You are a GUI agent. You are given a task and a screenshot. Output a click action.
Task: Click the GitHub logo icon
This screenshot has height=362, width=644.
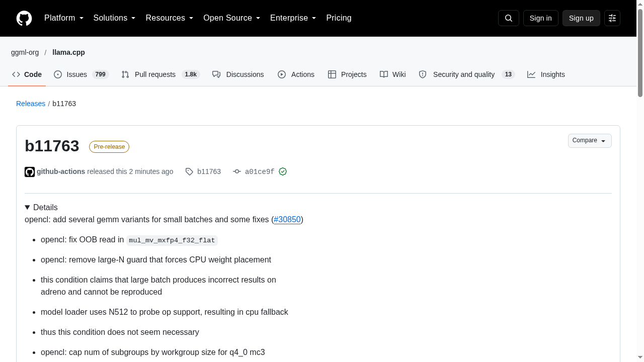[x=24, y=18]
